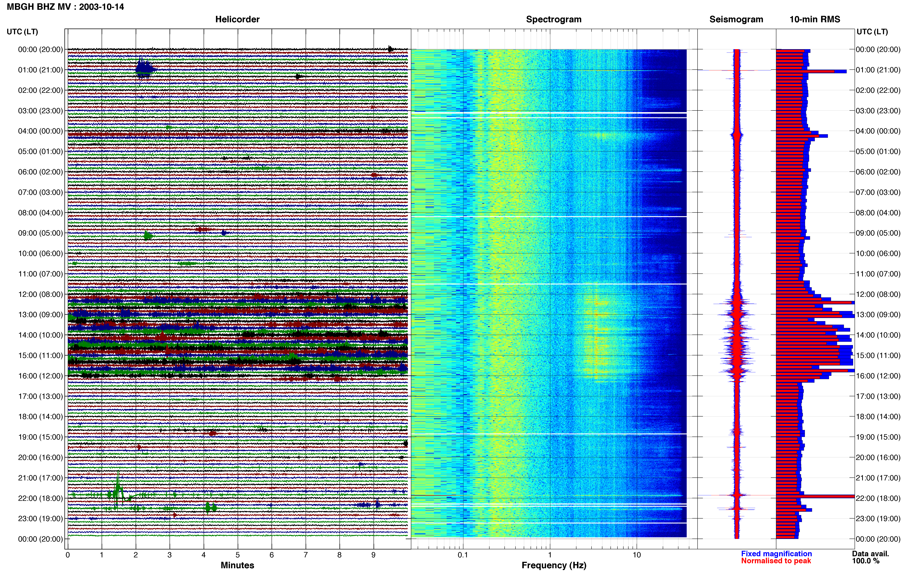Click the RMS peak bar near 01:00

(x=811, y=71)
